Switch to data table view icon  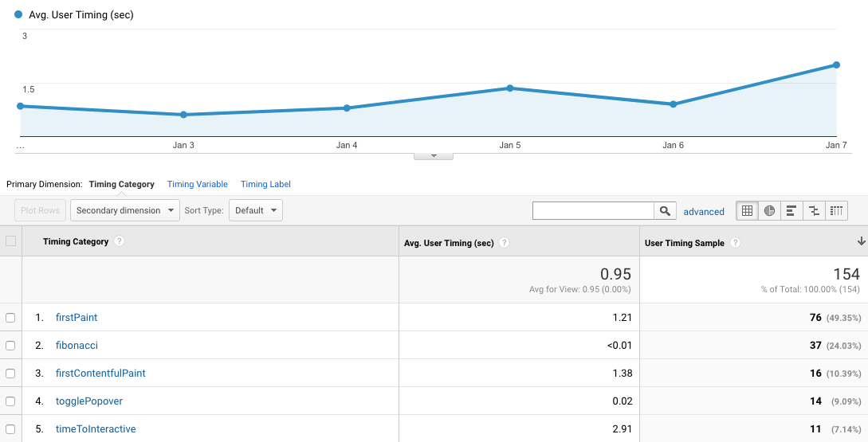point(747,211)
